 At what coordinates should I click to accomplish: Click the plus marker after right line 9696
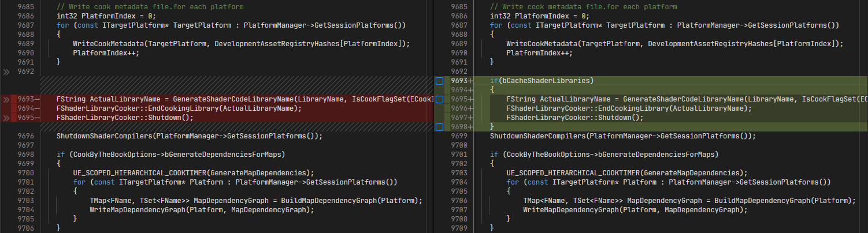470,108
